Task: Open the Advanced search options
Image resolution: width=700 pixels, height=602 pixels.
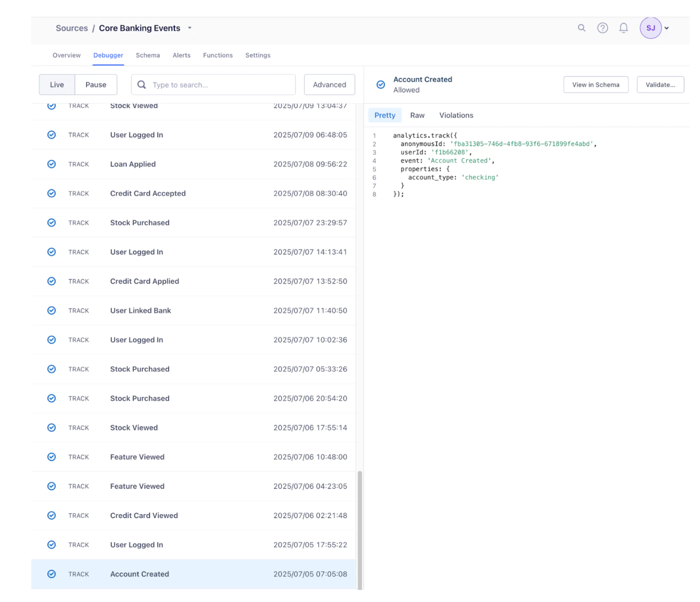Action: click(329, 84)
